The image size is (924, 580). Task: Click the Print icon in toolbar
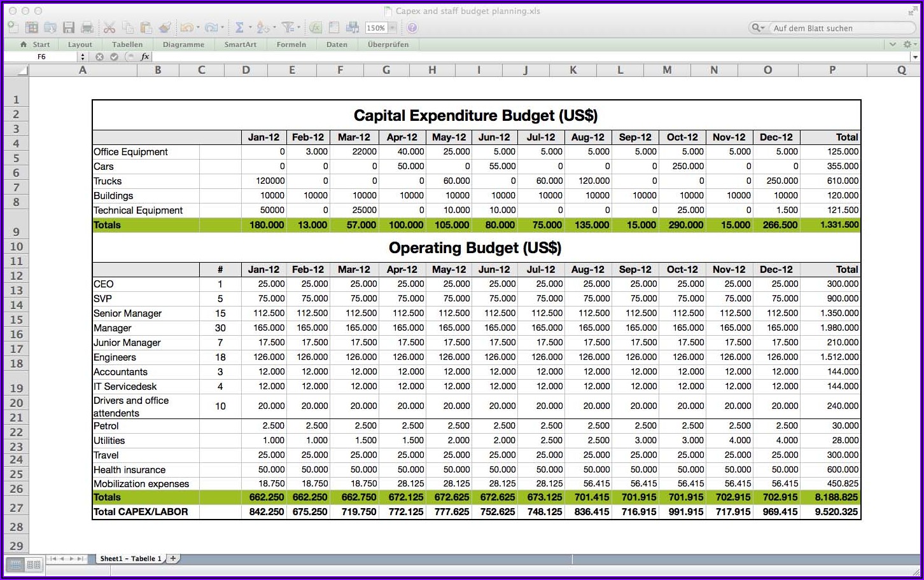pos(87,27)
